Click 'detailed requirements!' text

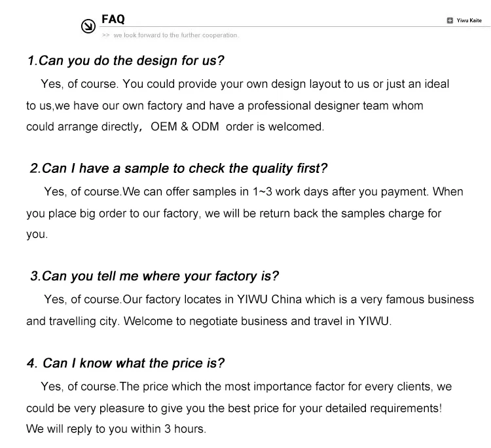tap(384, 409)
